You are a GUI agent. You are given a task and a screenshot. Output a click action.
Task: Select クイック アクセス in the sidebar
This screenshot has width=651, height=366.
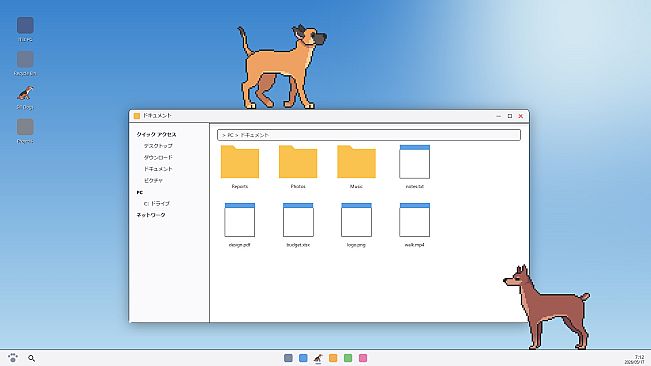(x=157, y=134)
